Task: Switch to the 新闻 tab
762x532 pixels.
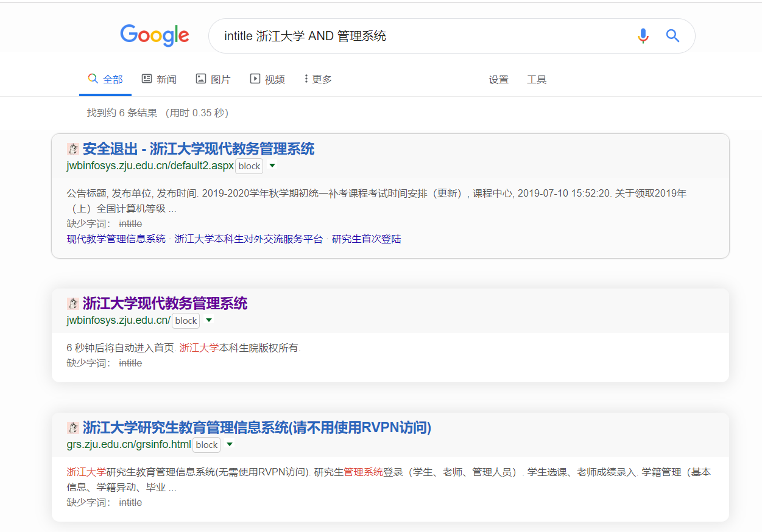Action: click(x=159, y=80)
